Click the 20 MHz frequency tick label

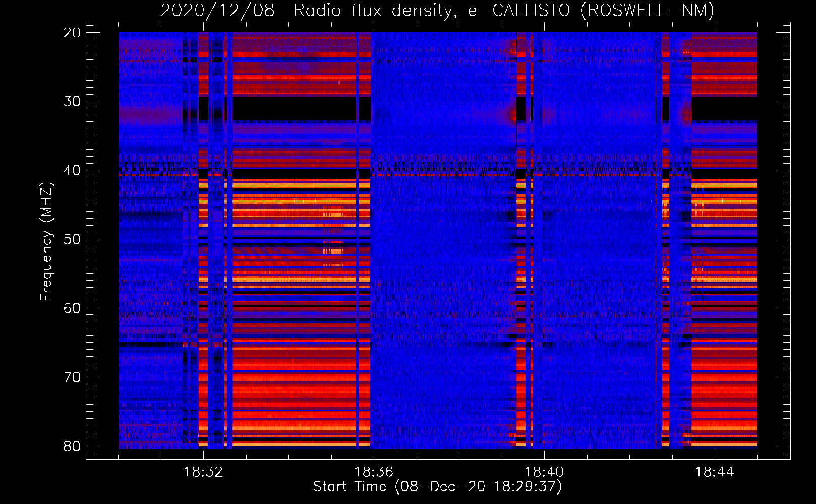point(72,33)
